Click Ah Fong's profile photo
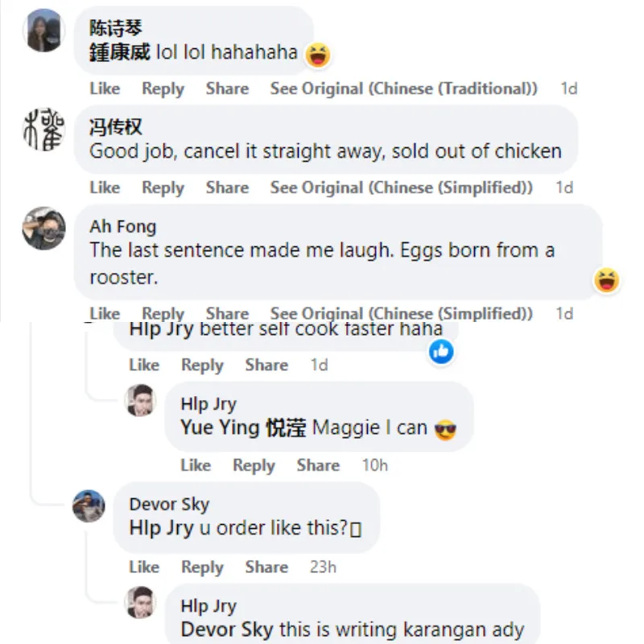 [x=43, y=229]
